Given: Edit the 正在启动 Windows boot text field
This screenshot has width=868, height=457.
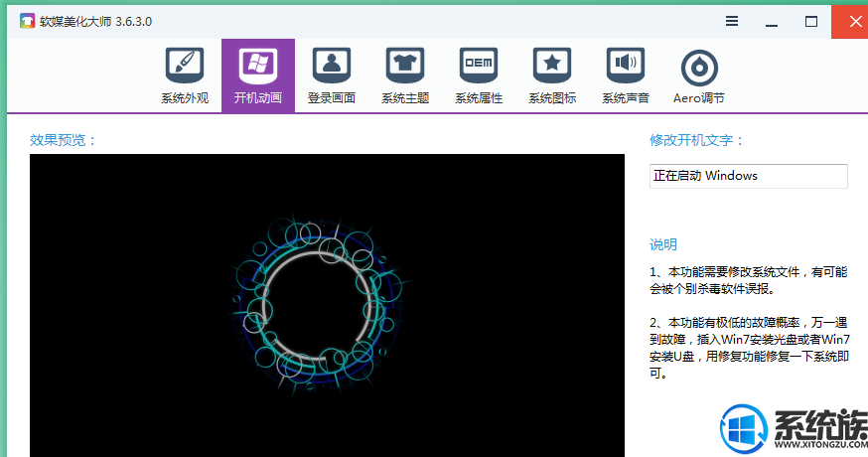Looking at the screenshot, I should point(749,176).
